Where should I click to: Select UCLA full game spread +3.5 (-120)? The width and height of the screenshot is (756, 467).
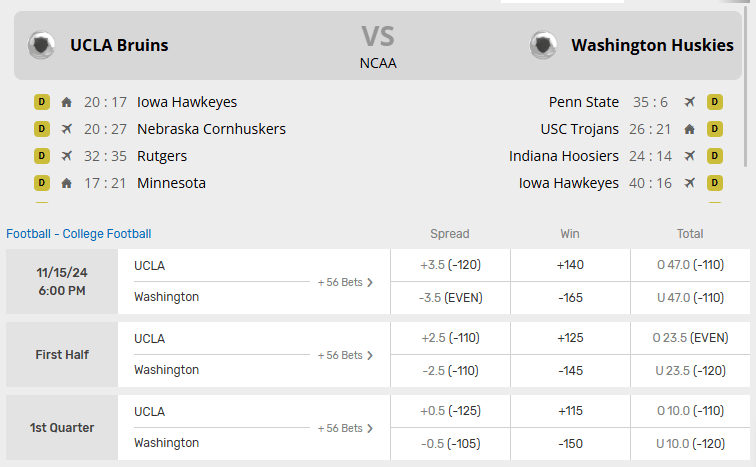450,265
